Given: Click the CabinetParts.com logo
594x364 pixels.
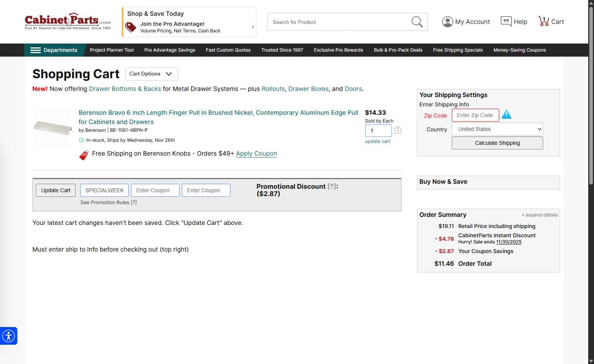Looking at the screenshot, I should (x=68, y=21).
